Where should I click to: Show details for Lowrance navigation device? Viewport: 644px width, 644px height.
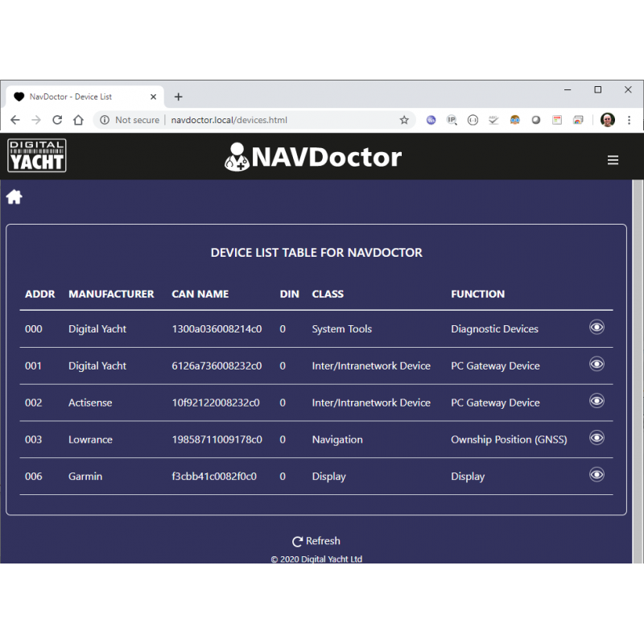pos(597,438)
